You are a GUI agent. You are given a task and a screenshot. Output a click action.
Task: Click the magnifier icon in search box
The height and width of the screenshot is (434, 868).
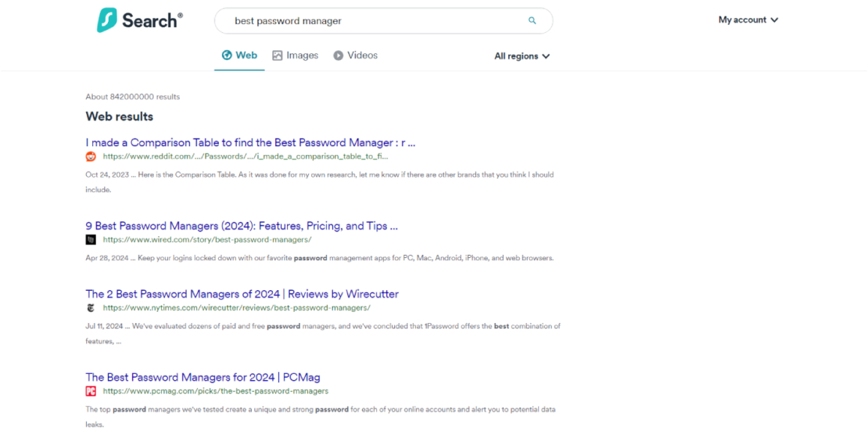[x=533, y=21]
